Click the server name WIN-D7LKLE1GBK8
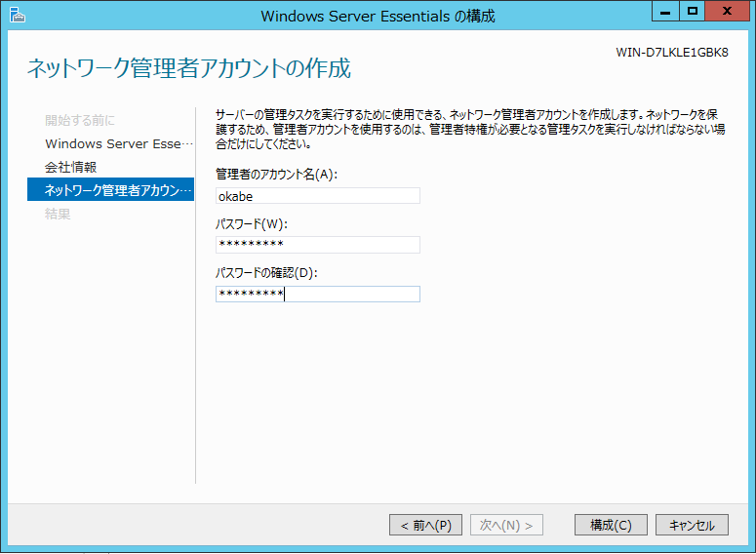The width and height of the screenshot is (756, 554). tap(672, 53)
